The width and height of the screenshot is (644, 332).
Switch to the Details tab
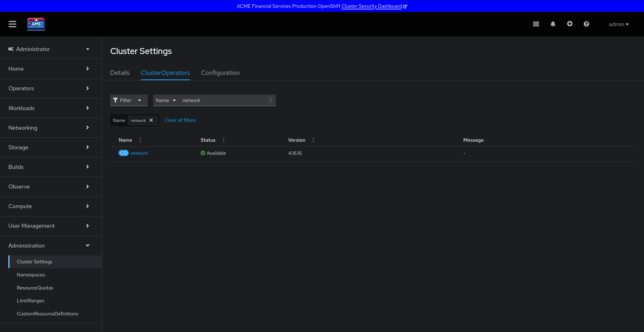120,73
